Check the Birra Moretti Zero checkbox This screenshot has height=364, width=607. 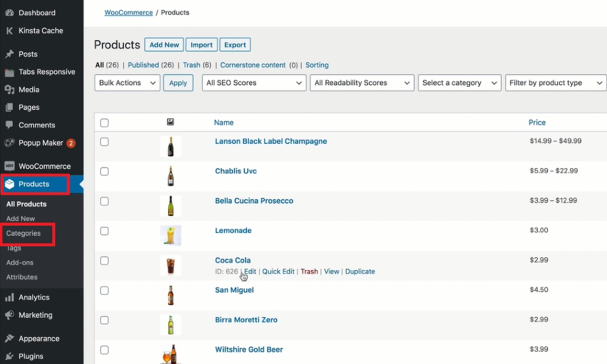coord(104,320)
